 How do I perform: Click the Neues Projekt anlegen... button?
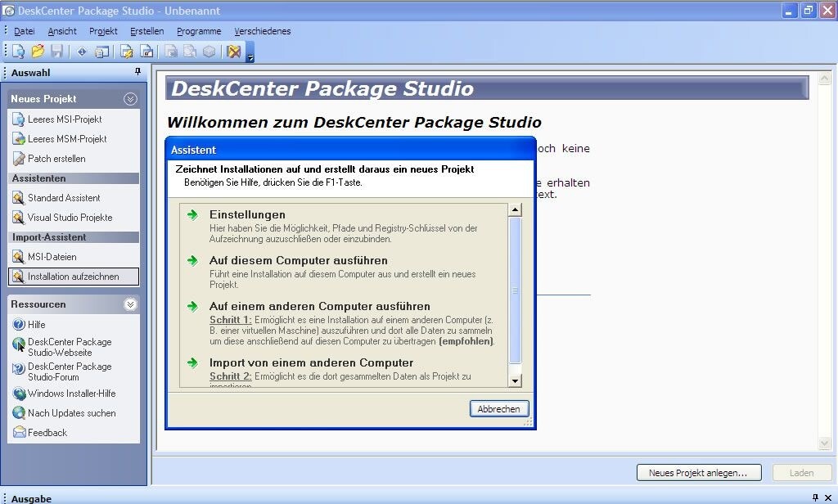tap(699, 473)
